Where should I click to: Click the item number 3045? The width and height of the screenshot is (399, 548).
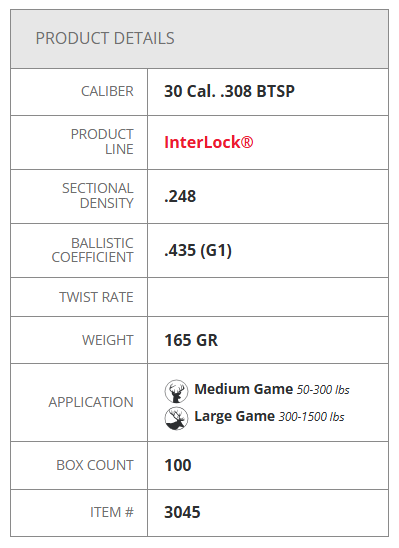pyautogui.click(x=182, y=512)
